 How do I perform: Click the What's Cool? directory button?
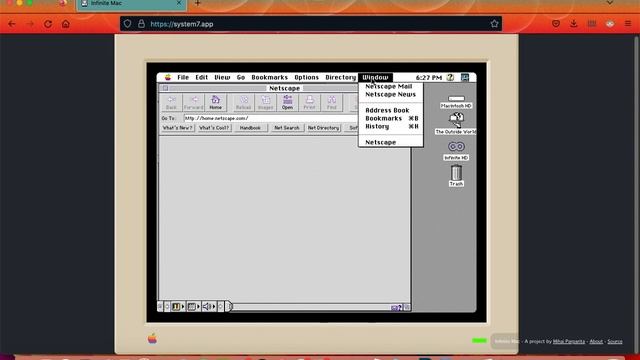[x=214, y=128]
